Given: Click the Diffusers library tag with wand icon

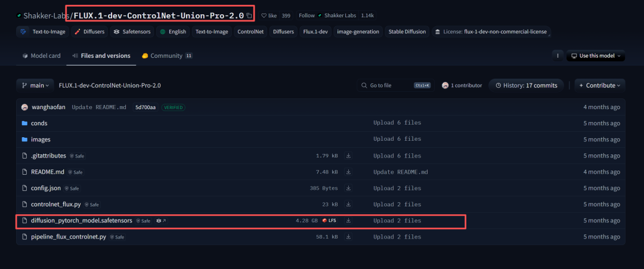Looking at the screenshot, I should click(89, 32).
